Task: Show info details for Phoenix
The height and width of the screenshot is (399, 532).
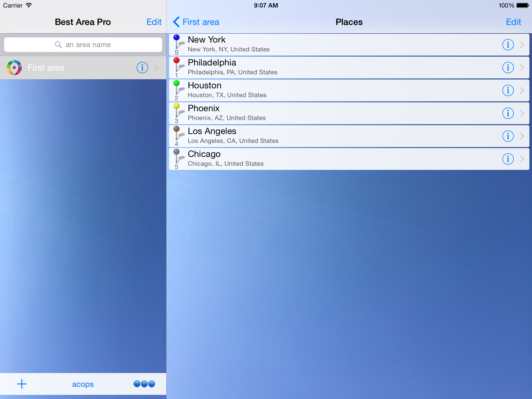Action: click(508, 113)
